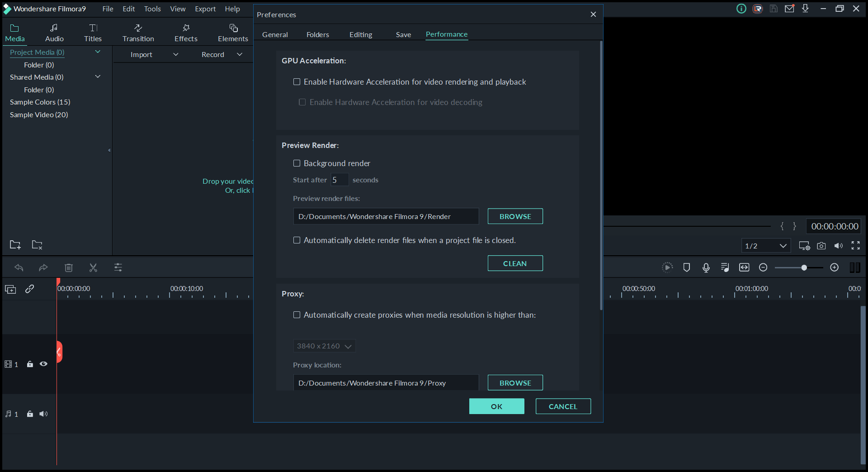The height and width of the screenshot is (472, 868).
Task: Click the redo arrow in timeline toolbar
Action: pyautogui.click(x=43, y=267)
